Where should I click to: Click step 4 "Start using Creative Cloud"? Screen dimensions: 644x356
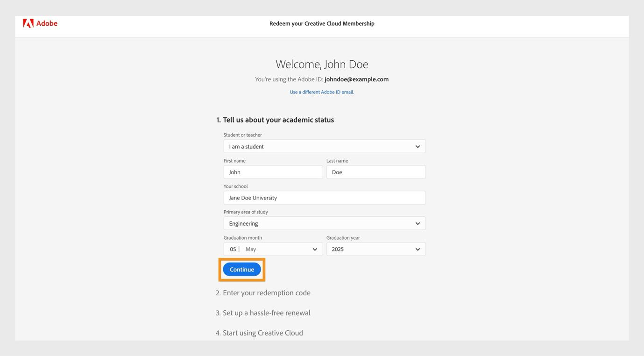(x=259, y=333)
